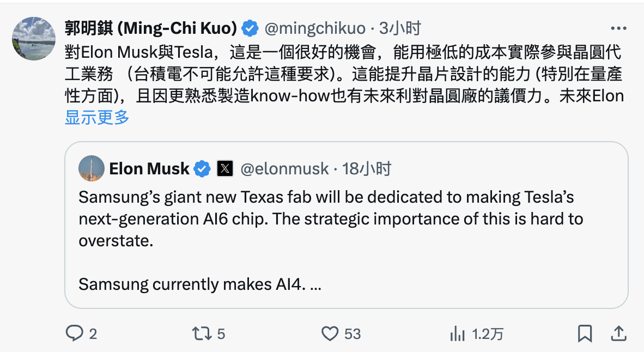Click the X affiliate badge beside Elon Musk

(225, 169)
